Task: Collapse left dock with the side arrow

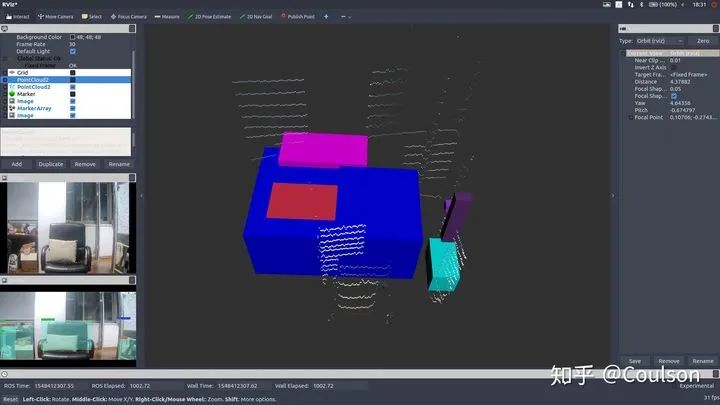Action: (141, 196)
